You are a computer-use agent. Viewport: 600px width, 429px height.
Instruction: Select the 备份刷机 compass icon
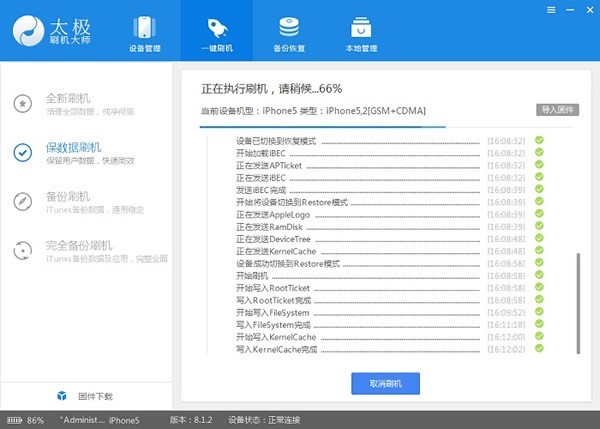pos(23,202)
